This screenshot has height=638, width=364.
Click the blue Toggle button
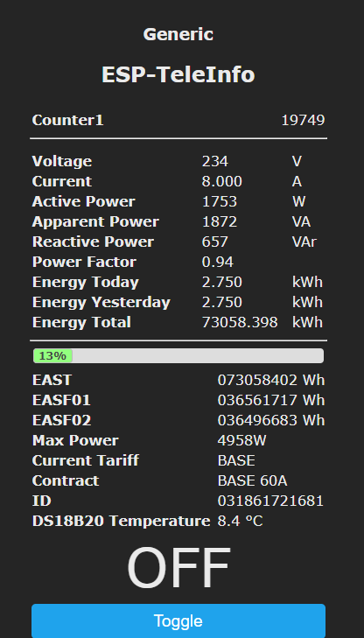pyautogui.click(x=178, y=620)
